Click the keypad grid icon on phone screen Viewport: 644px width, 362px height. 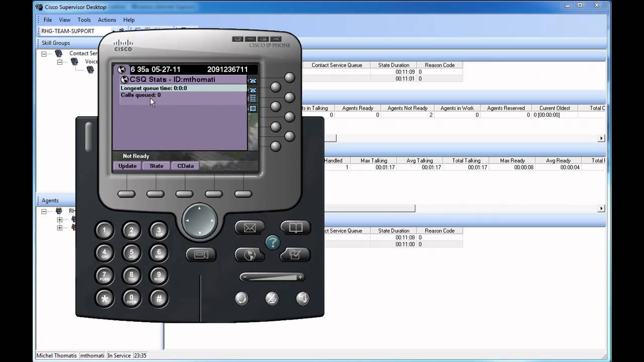pyautogui.click(x=253, y=99)
